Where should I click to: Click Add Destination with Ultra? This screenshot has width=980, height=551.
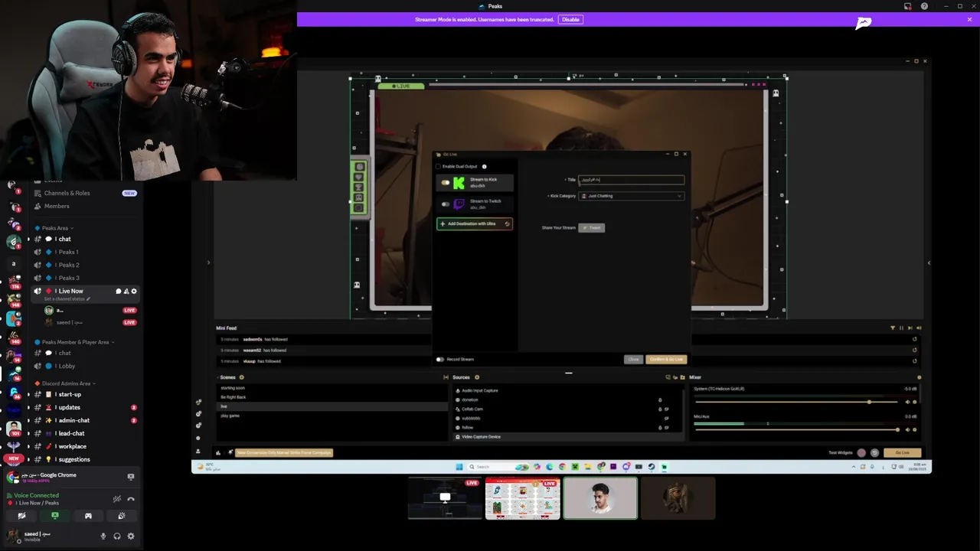pyautogui.click(x=475, y=223)
